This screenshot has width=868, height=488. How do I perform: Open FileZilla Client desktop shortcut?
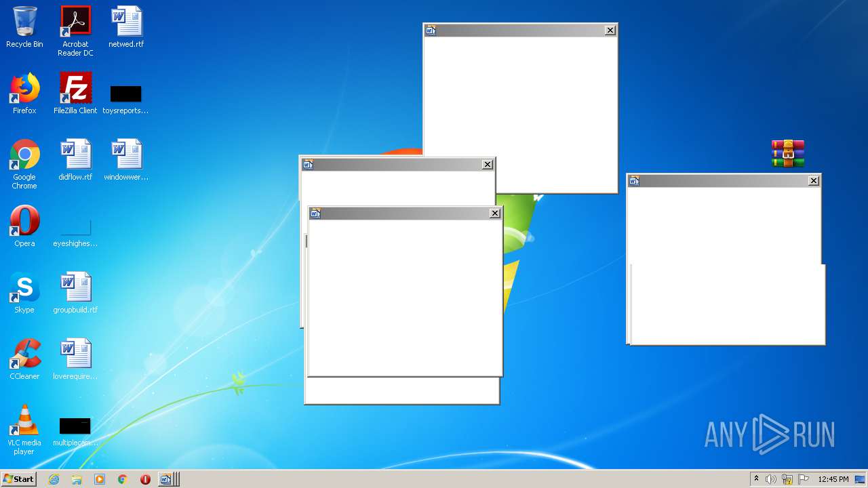pos(75,94)
